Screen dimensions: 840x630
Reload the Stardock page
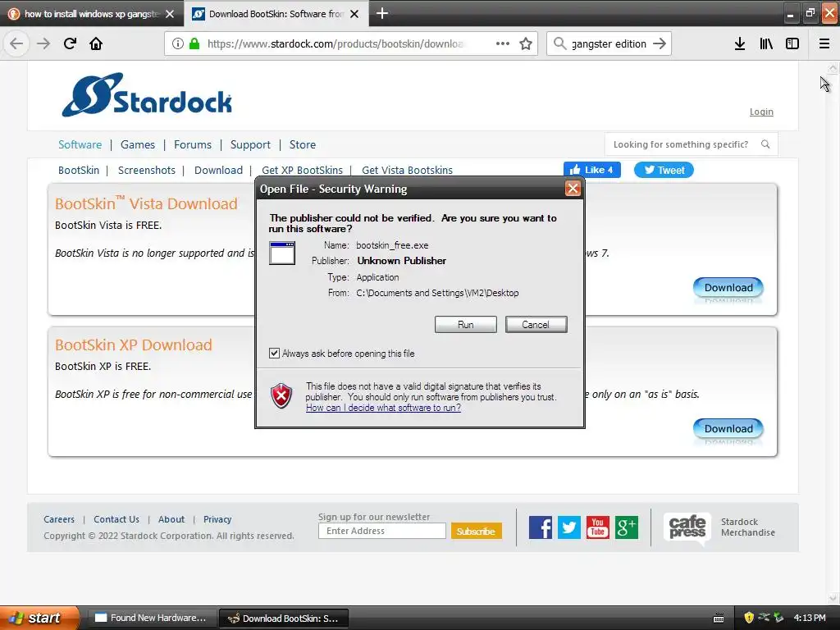pos(70,43)
